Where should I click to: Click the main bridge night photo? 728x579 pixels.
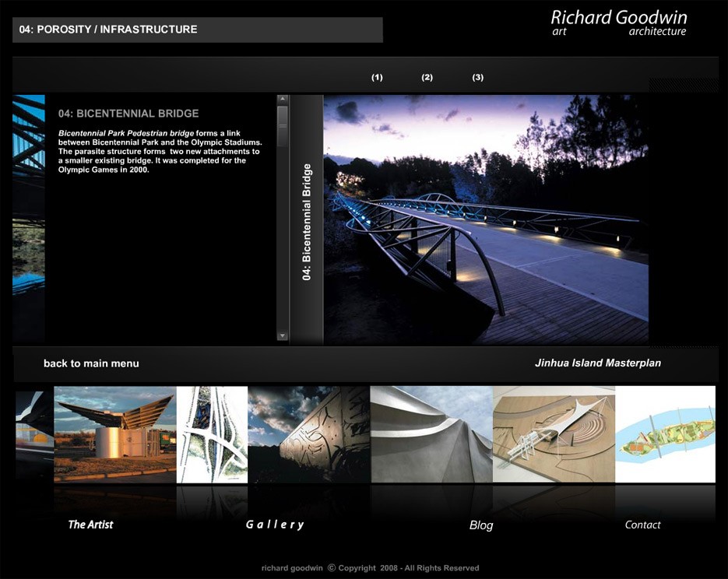point(486,220)
